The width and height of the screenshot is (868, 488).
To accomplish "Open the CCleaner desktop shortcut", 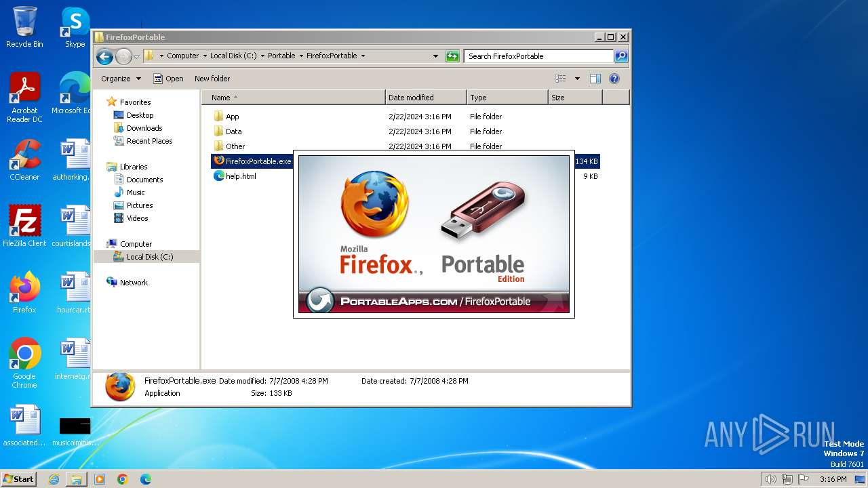I will click(x=24, y=160).
